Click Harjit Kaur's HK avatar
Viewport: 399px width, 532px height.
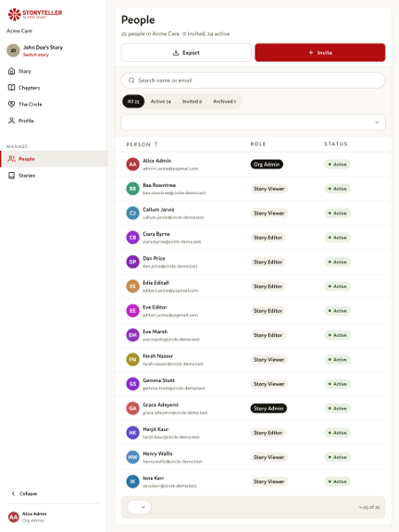[132, 433]
